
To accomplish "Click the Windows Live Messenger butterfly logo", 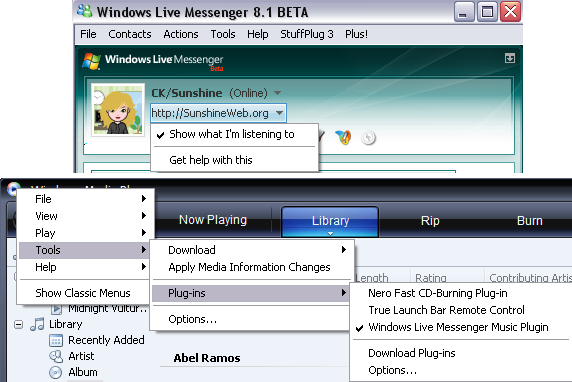I will (x=91, y=61).
